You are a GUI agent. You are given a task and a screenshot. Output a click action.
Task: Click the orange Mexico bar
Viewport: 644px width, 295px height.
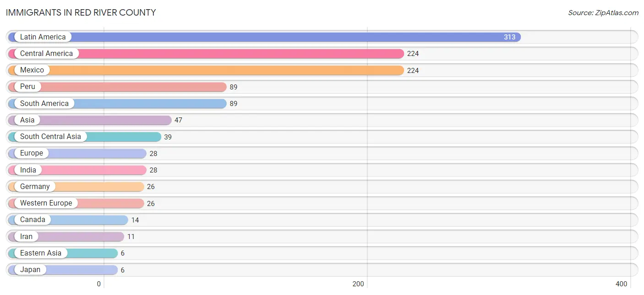(x=206, y=70)
